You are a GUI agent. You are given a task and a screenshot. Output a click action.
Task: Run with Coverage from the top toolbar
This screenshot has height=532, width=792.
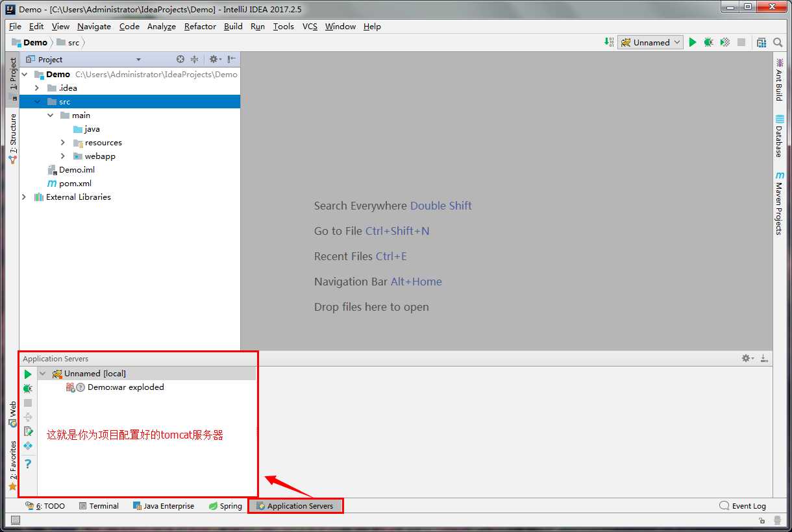point(725,42)
